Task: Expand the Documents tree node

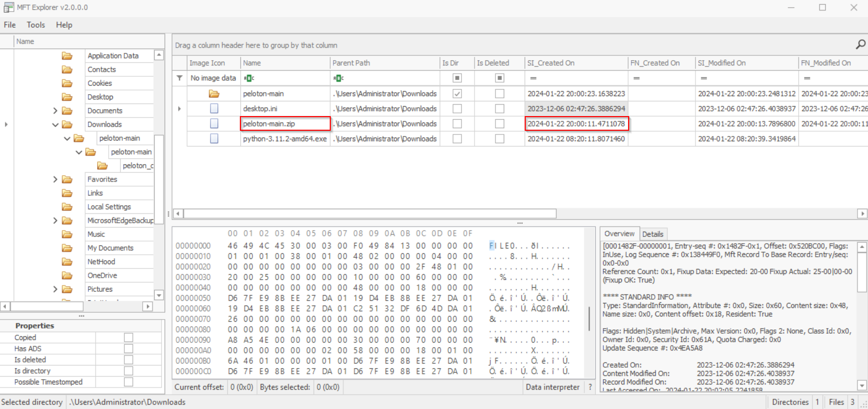Action: point(55,110)
